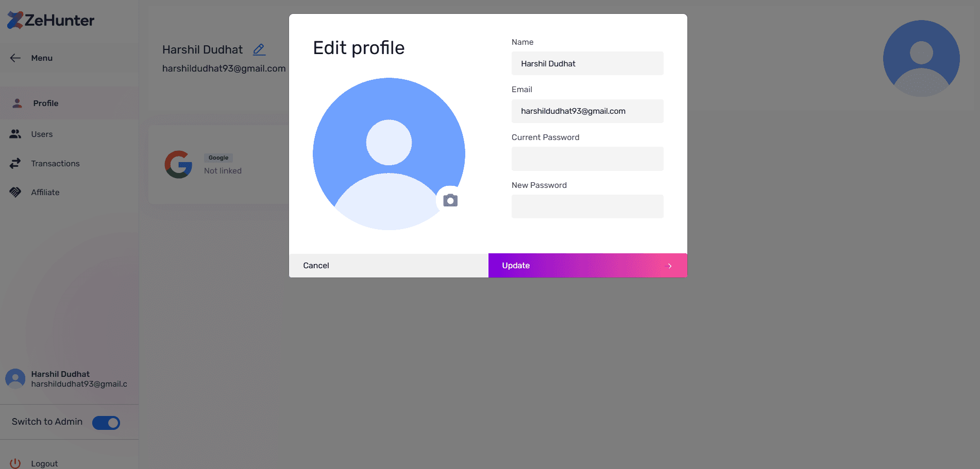
Task: Click the camera icon on the avatar
Action: 450,200
